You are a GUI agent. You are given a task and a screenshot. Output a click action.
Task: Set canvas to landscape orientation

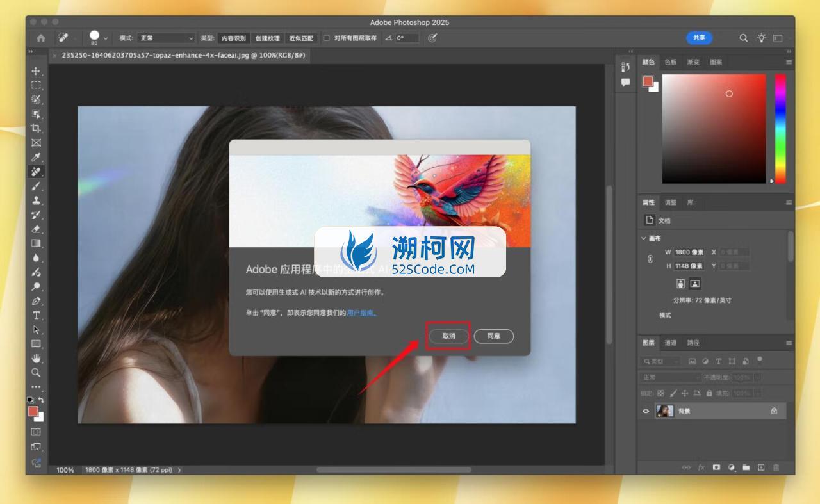(x=694, y=283)
